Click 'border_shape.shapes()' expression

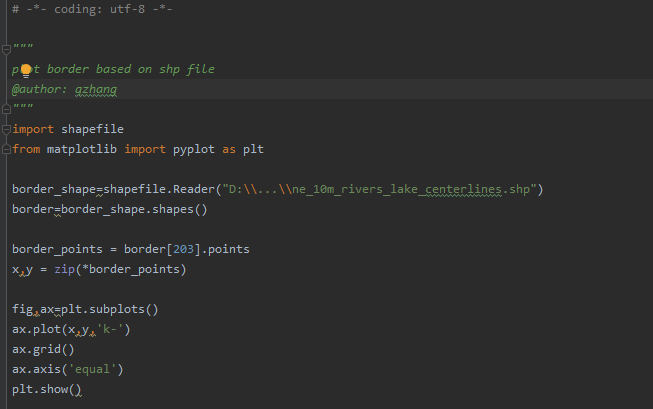pos(134,209)
